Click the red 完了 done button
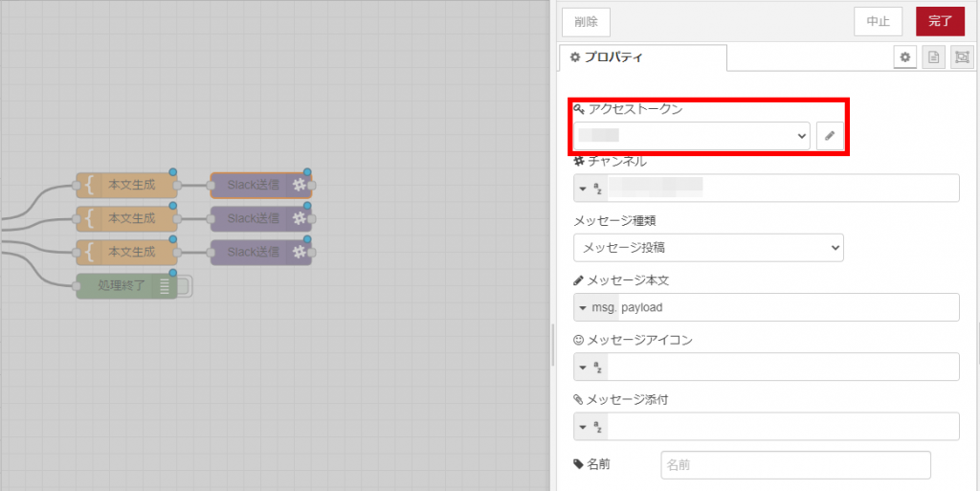980x491 pixels. coord(940,22)
